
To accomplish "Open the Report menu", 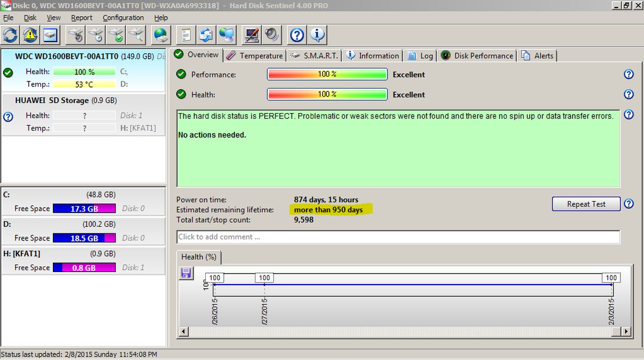I will pos(82,18).
